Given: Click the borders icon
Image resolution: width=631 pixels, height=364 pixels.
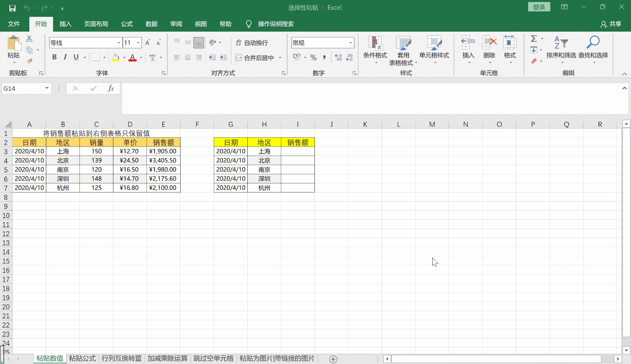Looking at the screenshot, I should pos(96,58).
